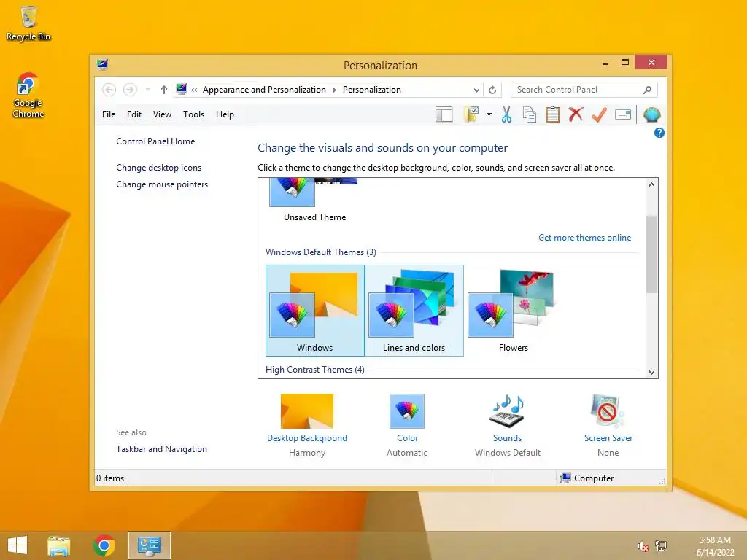Click the folder options toolbar icon

[x=471, y=114]
